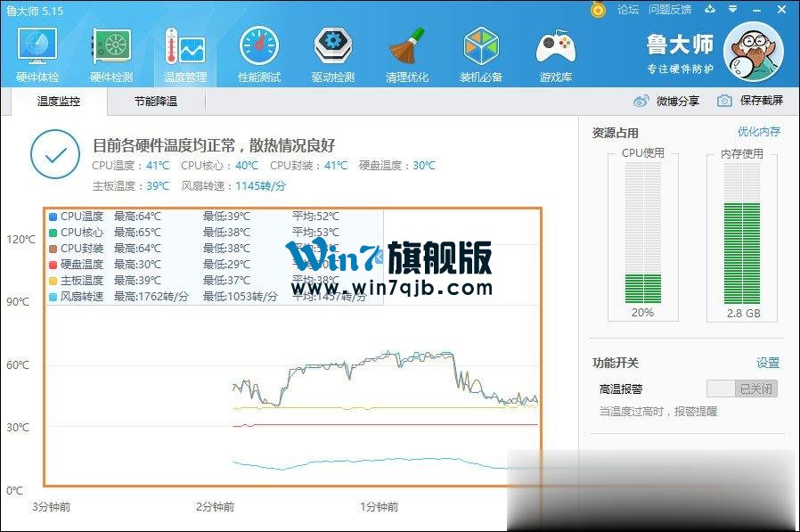Click the CPU使用 usage bar meter
The height and width of the screenshot is (532, 800).
pyautogui.click(x=643, y=233)
